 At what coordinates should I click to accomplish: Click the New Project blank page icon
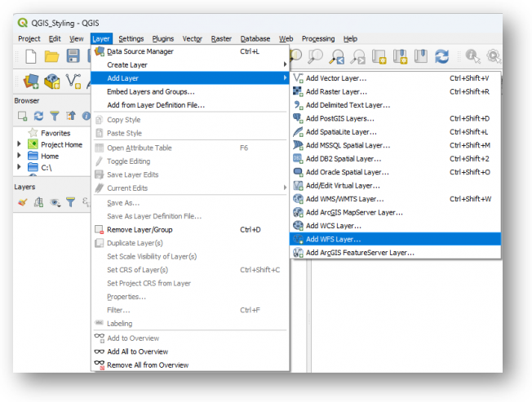coord(31,56)
